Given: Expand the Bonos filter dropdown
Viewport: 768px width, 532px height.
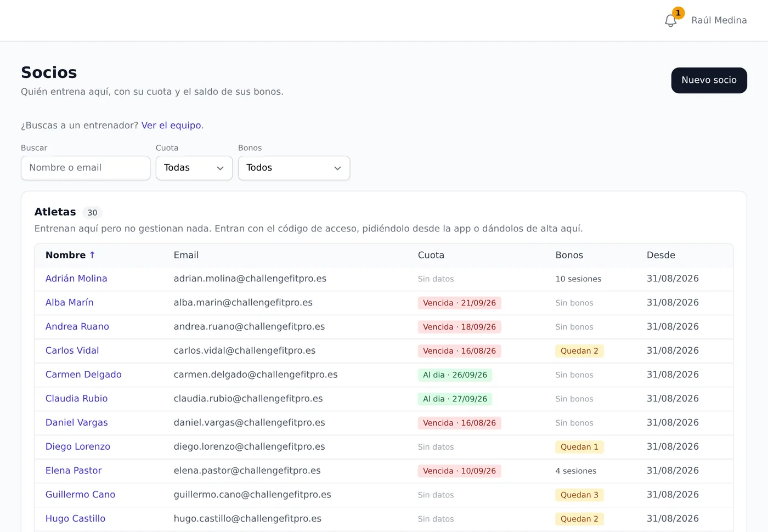Looking at the screenshot, I should pyautogui.click(x=294, y=168).
